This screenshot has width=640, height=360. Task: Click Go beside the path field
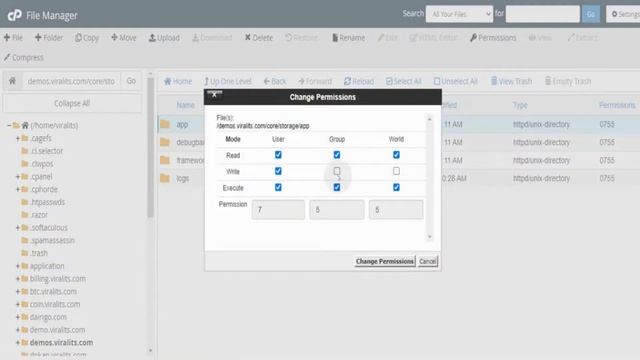(x=131, y=81)
